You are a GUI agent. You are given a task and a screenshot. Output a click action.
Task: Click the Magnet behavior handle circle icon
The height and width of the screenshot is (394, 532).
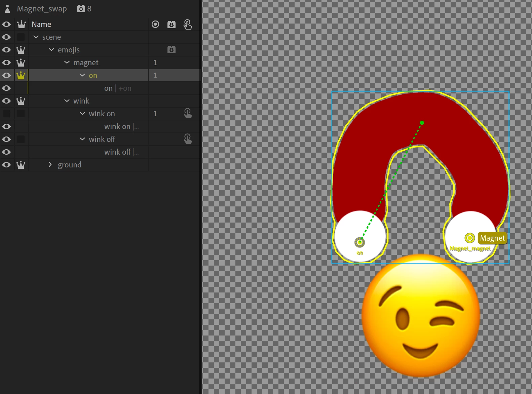point(469,238)
